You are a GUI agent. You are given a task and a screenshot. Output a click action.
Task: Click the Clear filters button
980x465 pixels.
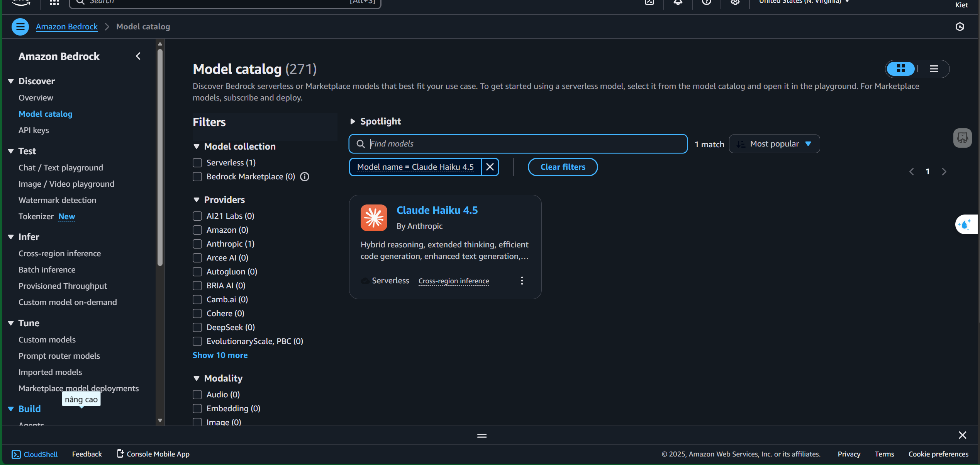[563, 167]
